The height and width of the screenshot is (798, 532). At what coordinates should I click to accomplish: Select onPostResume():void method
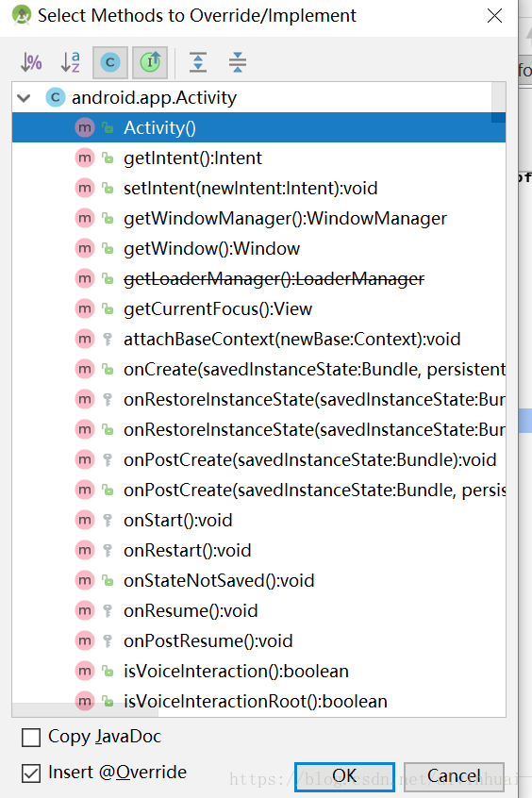[258, 640]
